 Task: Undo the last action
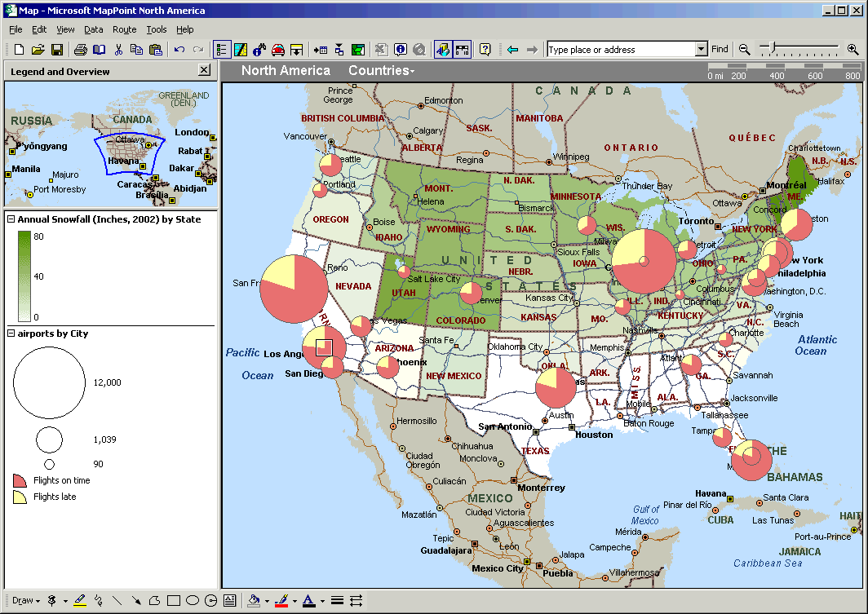[x=179, y=50]
